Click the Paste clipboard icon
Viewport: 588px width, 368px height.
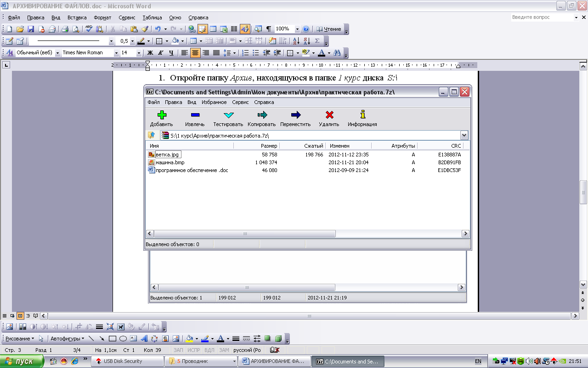pyautogui.click(x=134, y=29)
